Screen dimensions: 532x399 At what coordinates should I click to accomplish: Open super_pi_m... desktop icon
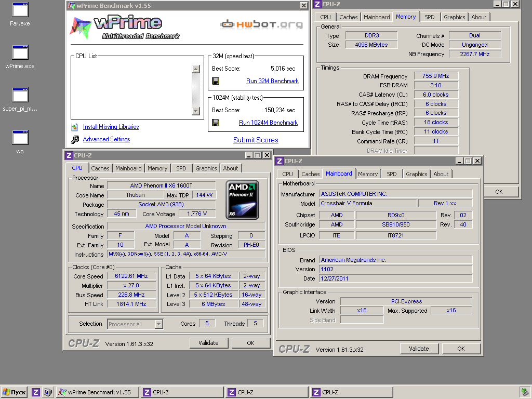point(20,100)
